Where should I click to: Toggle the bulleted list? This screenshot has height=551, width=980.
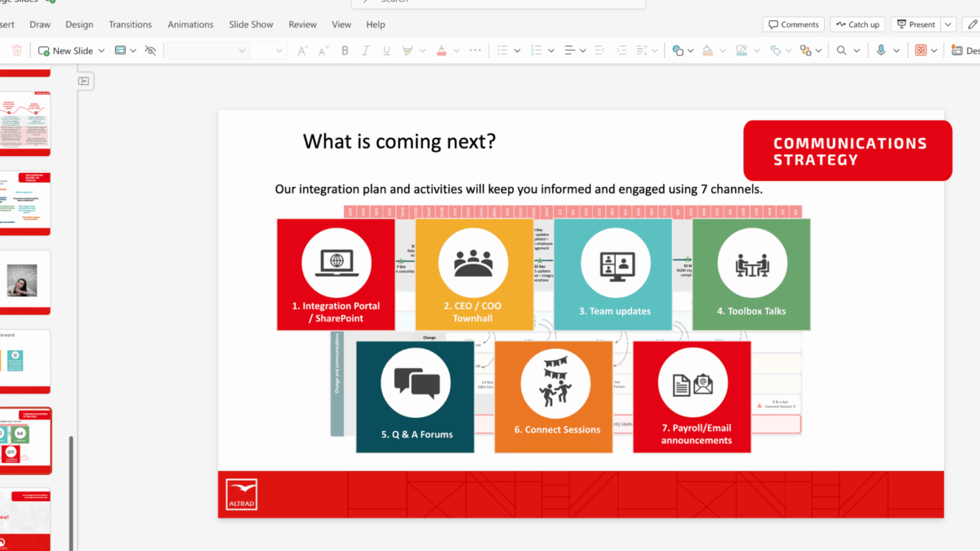coord(503,51)
